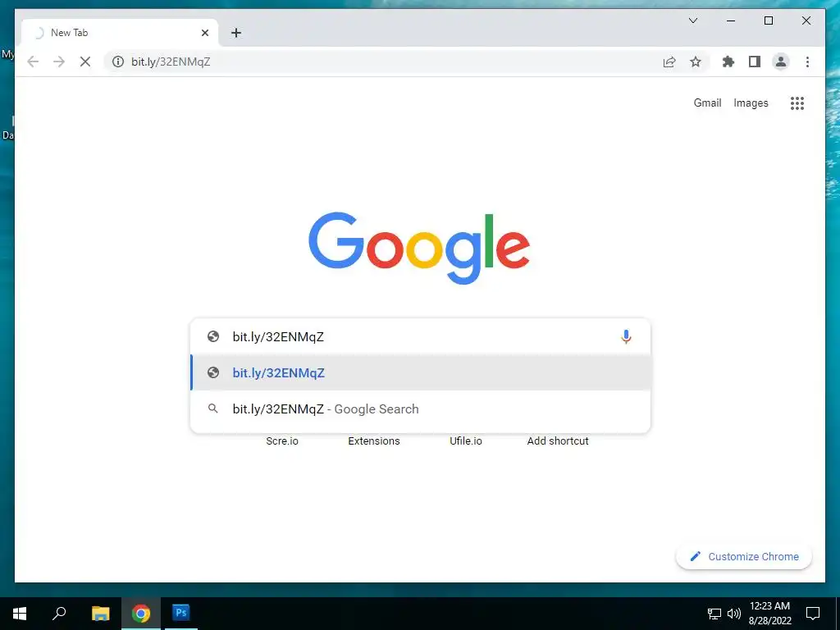Click the forward navigation arrow
The height and width of the screenshot is (630, 840).
point(59,62)
